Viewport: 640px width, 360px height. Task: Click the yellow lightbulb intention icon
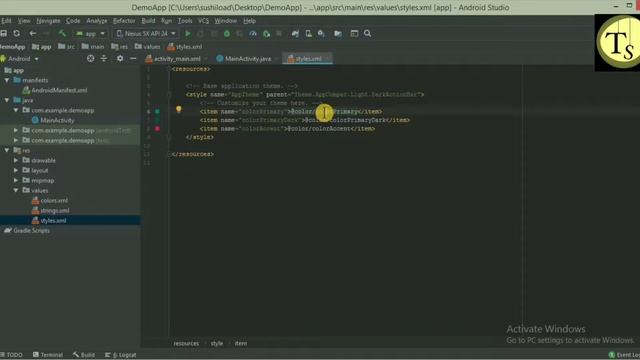(x=179, y=109)
